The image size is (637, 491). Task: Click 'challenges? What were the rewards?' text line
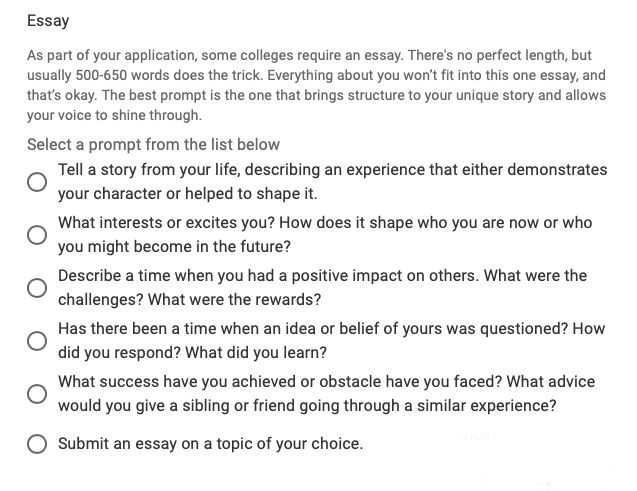(x=189, y=300)
